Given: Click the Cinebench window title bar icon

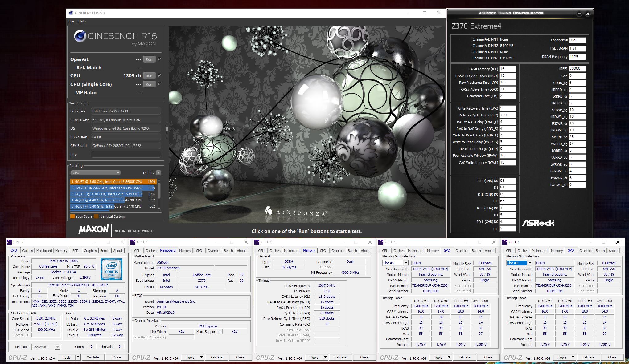Looking at the screenshot, I should click(x=71, y=13).
